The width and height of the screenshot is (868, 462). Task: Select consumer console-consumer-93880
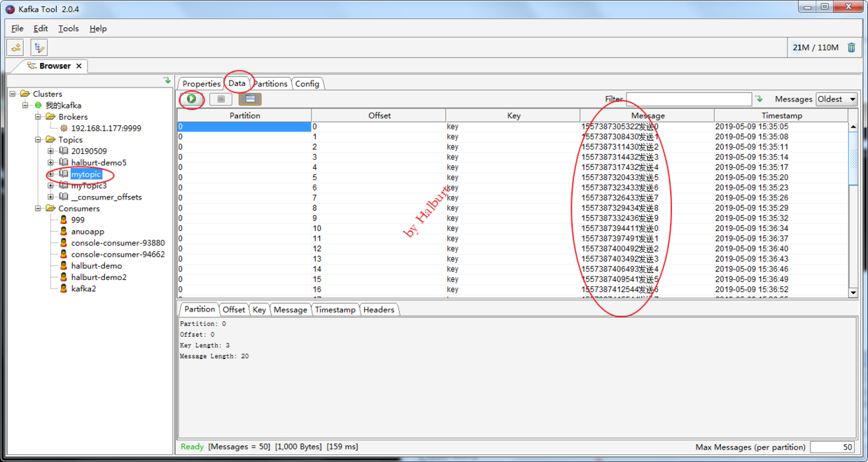point(118,243)
